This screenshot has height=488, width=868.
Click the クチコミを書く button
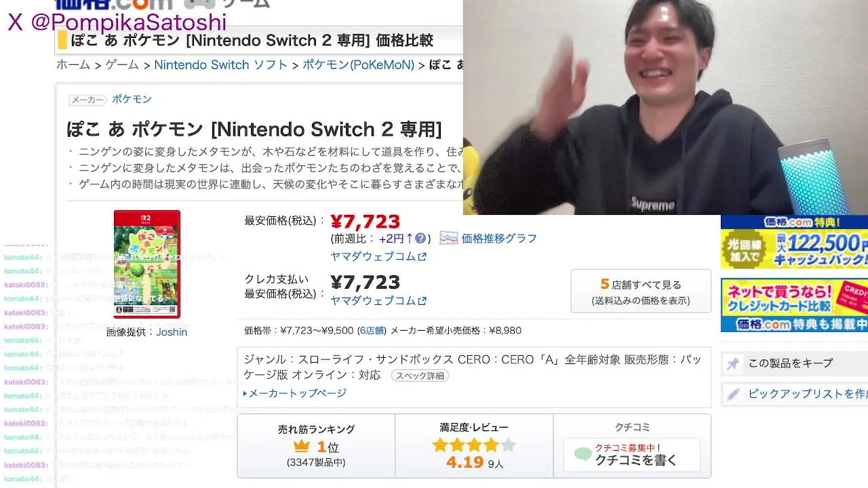631,454
